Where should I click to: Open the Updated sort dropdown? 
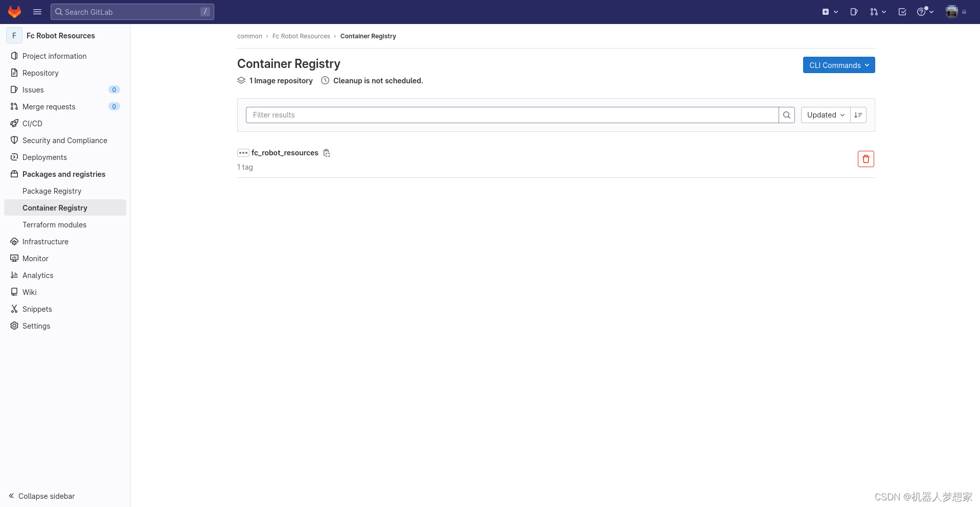click(825, 115)
